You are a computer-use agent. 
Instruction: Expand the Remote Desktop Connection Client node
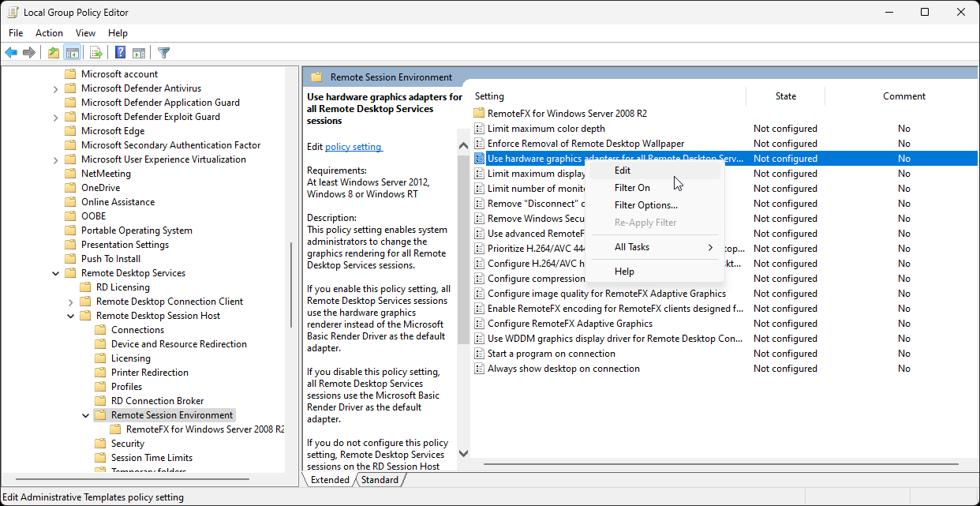(x=70, y=301)
